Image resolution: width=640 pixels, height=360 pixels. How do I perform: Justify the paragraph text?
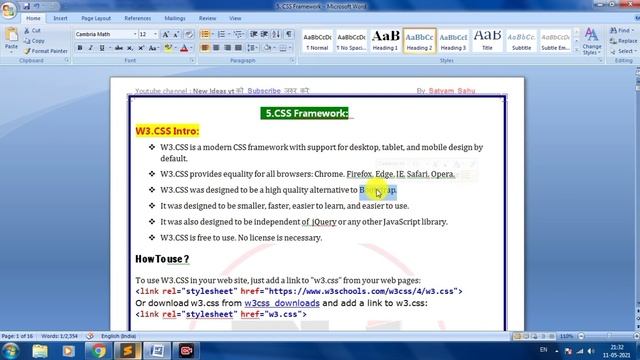click(x=238, y=48)
